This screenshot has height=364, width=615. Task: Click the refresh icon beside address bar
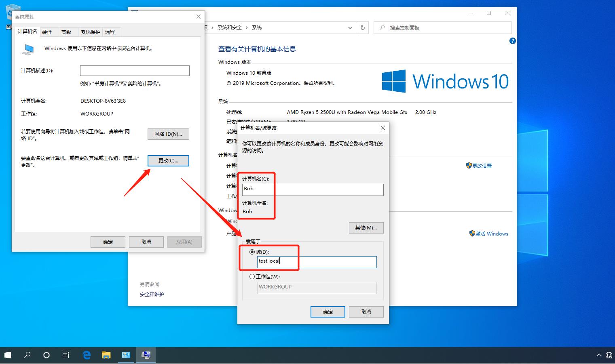coord(363,28)
